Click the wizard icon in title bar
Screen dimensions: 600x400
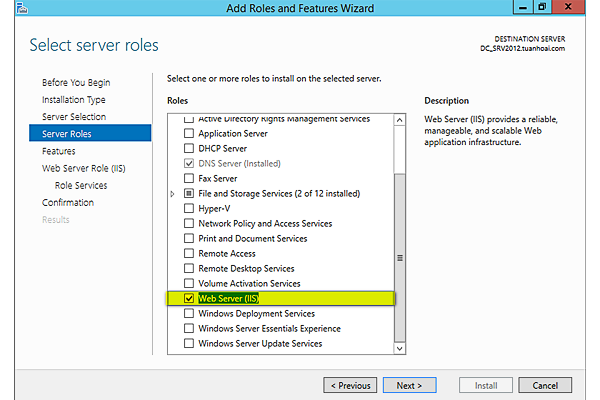coord(22,7)
